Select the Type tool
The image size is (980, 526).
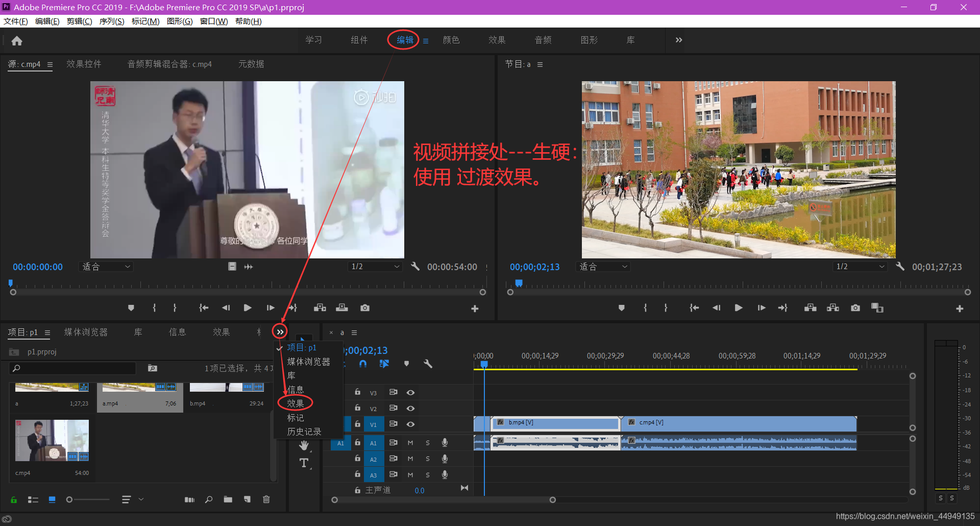click(x=304, y=463)
